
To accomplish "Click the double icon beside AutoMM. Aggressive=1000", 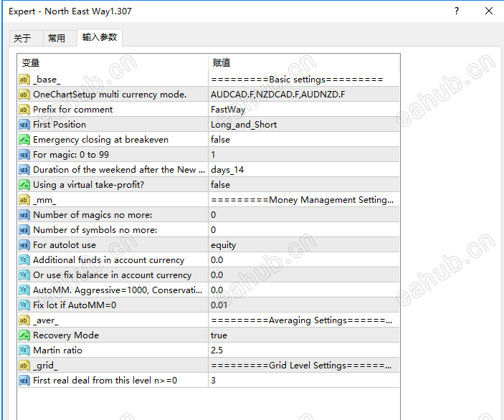I will pyautogui.click(x=24, y=290).
